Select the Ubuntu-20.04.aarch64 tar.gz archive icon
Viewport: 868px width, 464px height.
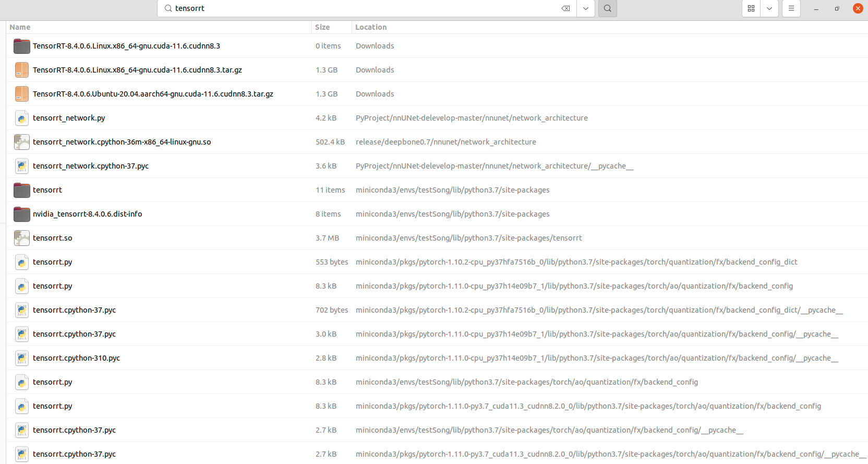22,94
